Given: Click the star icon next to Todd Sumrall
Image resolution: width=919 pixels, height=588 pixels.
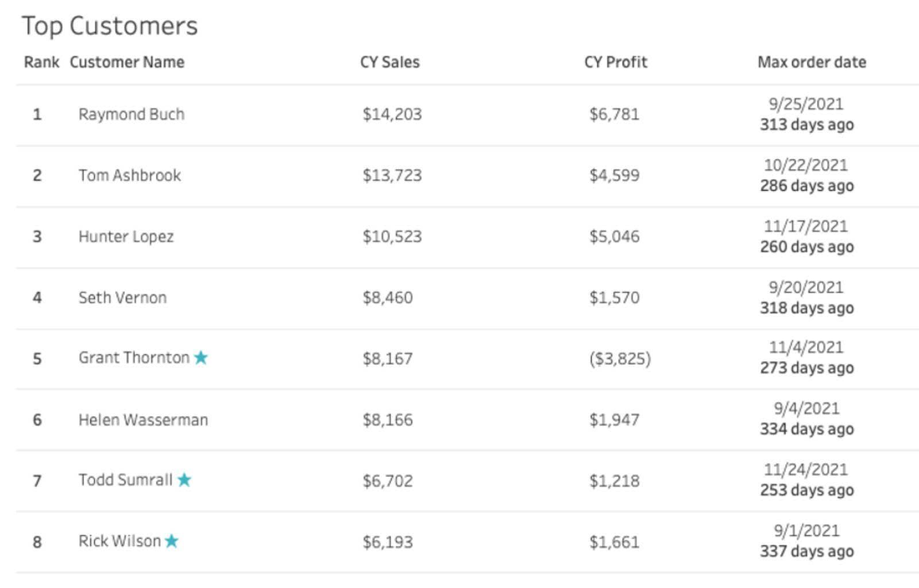Looking at the screenshot, I should pyautogui.click(x=184, y=479).
